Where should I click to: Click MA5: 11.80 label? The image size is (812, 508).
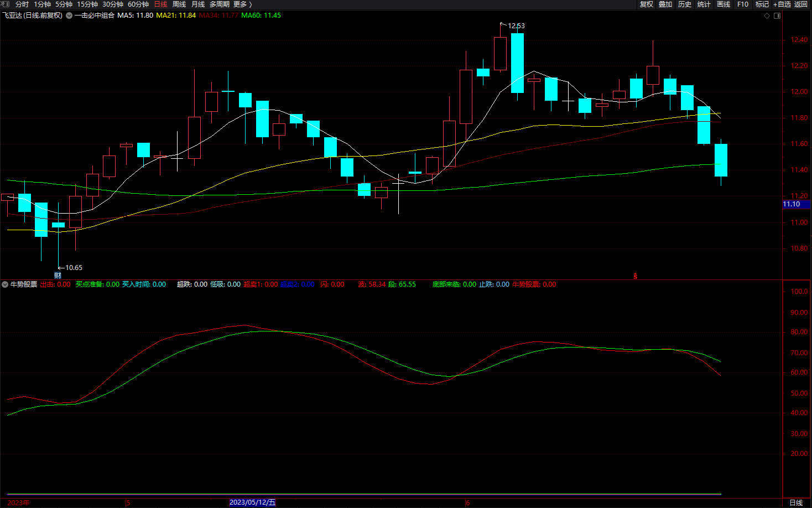pyautogui.click(x=135, y=15)
